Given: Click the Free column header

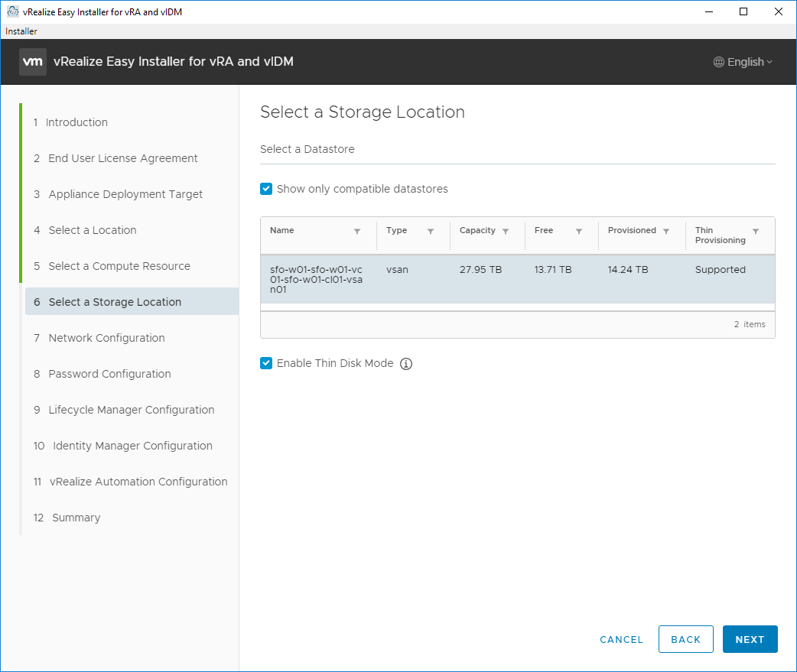Looking at the screenshot, I should point(543,231).
